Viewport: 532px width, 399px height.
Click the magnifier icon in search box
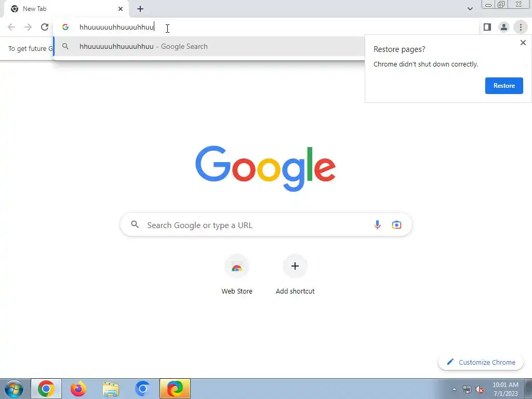coord(135,224)
